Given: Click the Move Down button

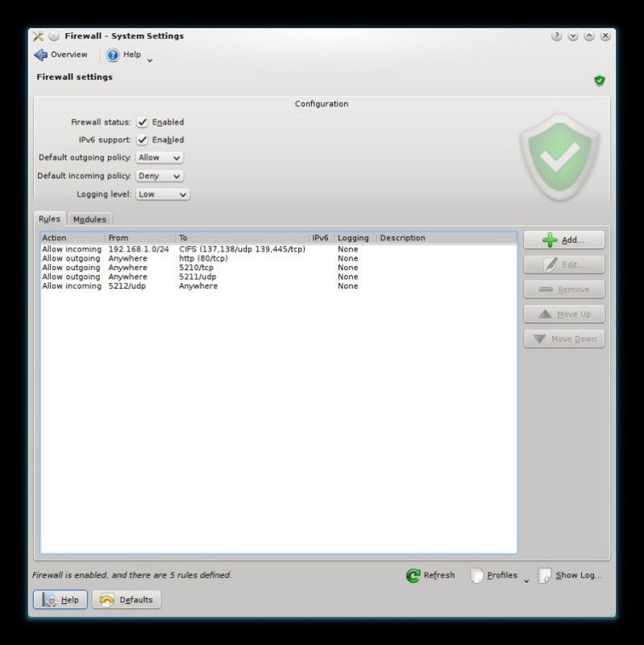Looking at the screenshot, I should [564, 339].
